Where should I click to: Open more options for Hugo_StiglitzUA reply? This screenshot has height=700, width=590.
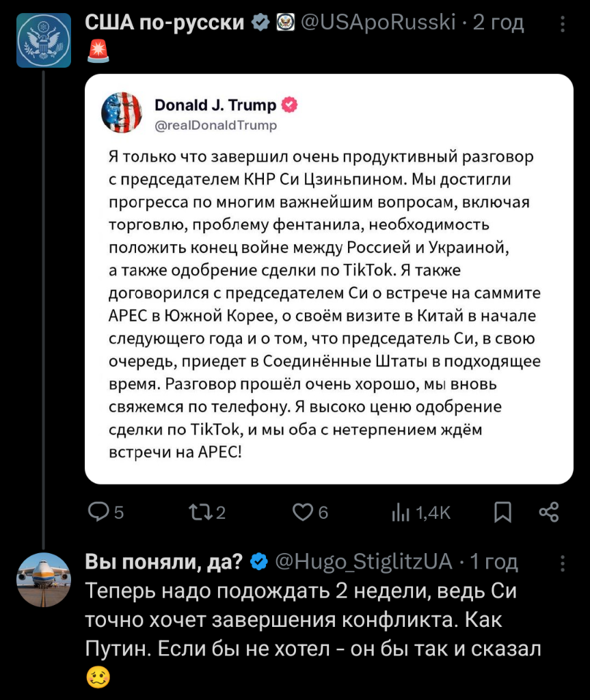coord(562,562)
